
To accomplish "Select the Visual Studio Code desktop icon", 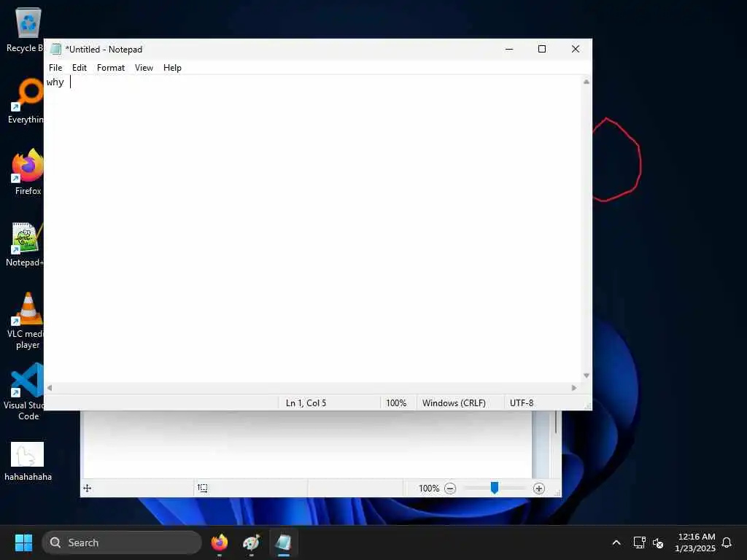I will (26, 392).
